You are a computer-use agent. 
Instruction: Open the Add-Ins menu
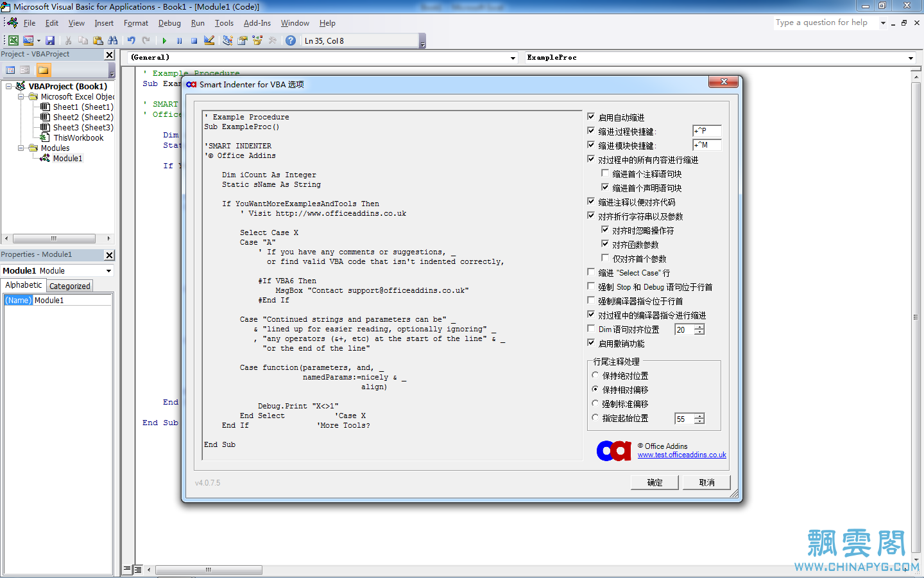(257, 23)
